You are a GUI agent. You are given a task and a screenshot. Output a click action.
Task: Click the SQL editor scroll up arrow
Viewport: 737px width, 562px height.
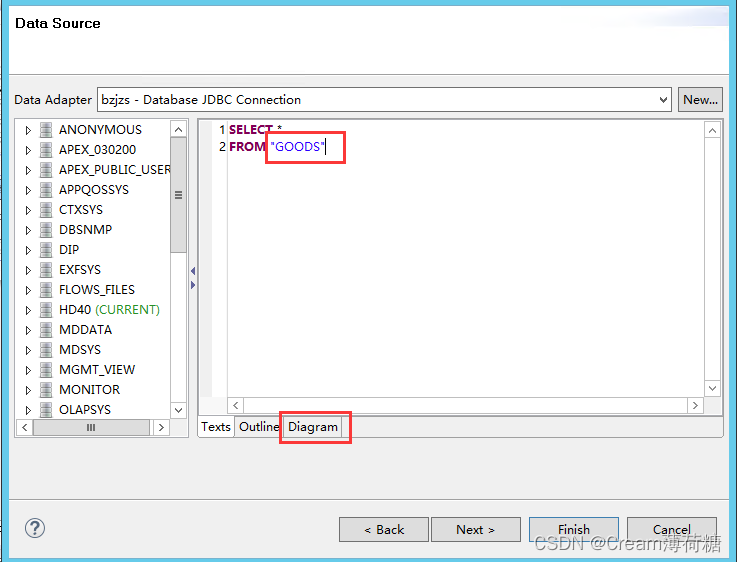pos(713,130)
